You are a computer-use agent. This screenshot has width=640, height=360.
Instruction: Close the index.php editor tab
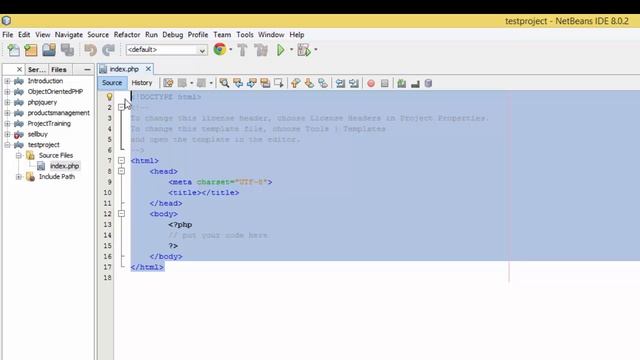click(148, 69)
